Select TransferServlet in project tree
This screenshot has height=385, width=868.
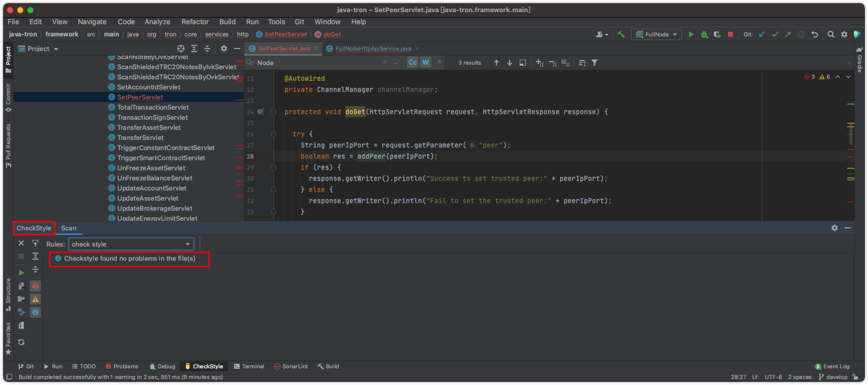[x=140, y=137]
